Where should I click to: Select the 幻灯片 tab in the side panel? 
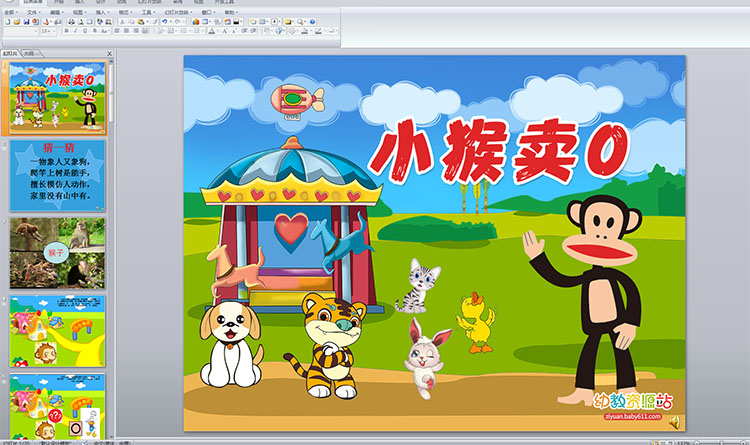[x=10, y=53]
